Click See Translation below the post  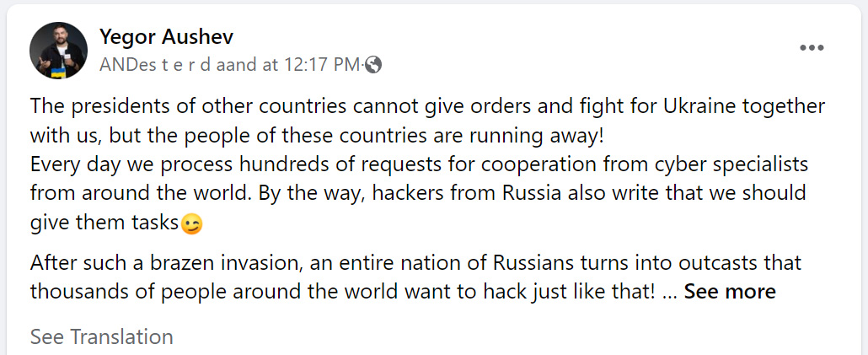click(102, 336)
